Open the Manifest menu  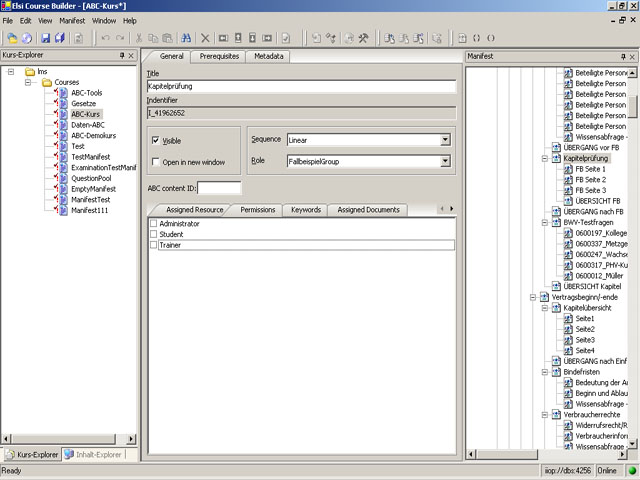[72, 20]
